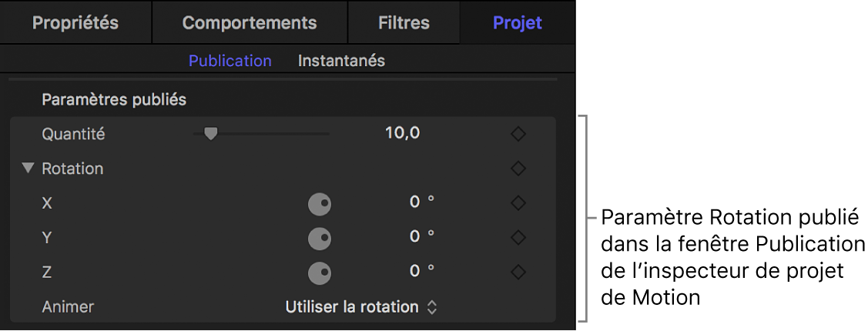The image size is (868, 331).
Task: Switch to the Propriétés tab
Action: click(75, 22)
